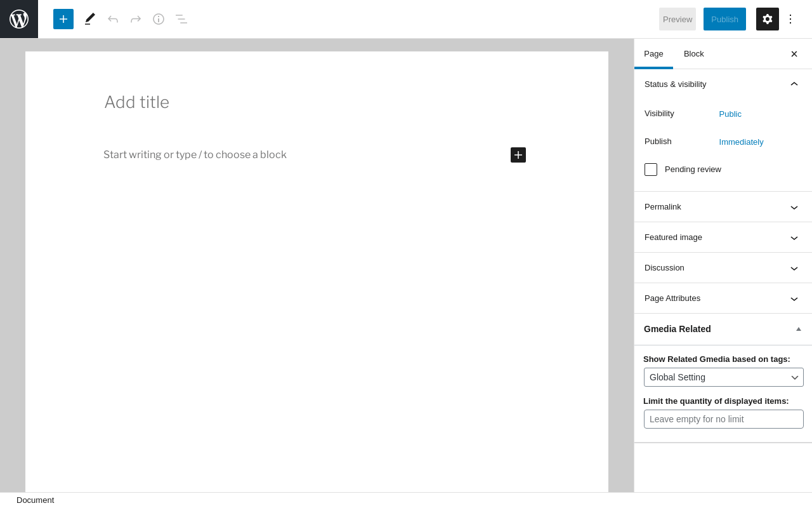
Task: Change visibility via the Public link
Action: click(x=730, y=114)
